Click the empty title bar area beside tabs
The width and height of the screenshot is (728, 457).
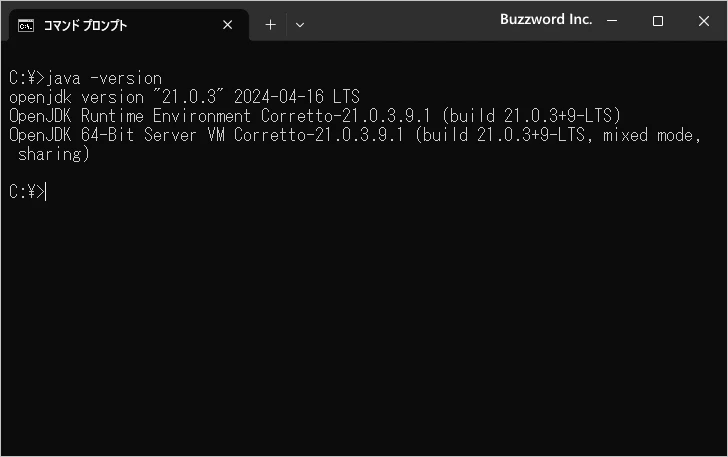coord(399,21)
